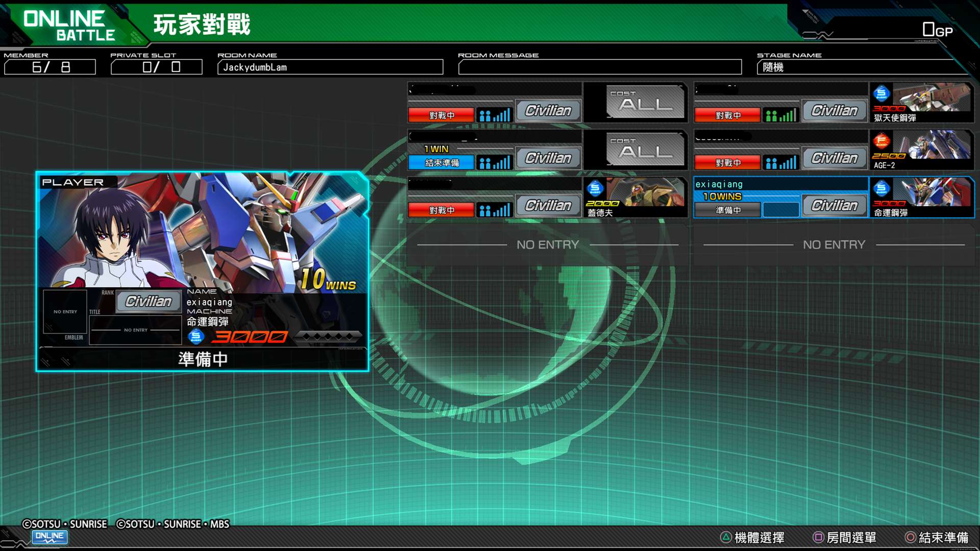This screenshot has height=551, width=980.
Task: Click the Civilian badge in 獄天使鋼彈 row
Action: point(835,111)
